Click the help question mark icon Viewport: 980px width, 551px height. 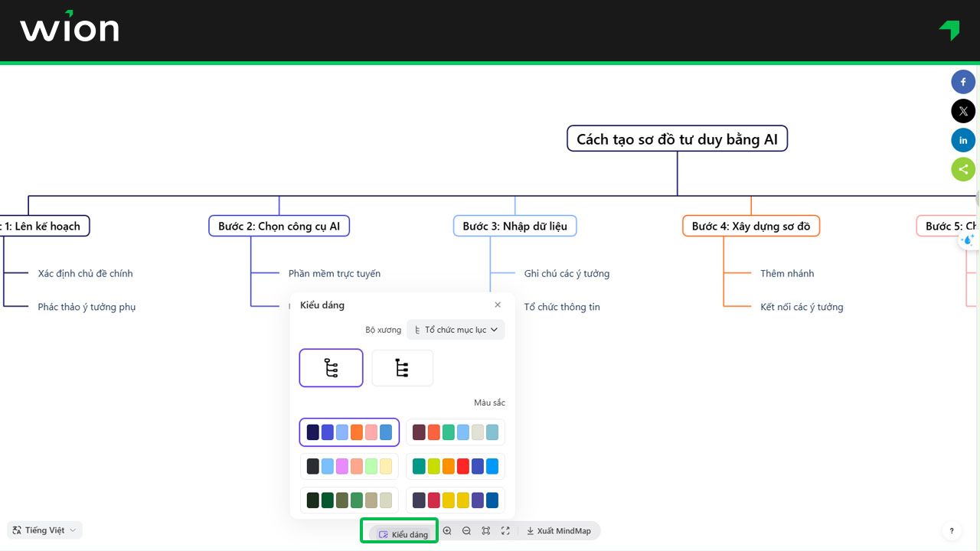click(x=952, y=531)
